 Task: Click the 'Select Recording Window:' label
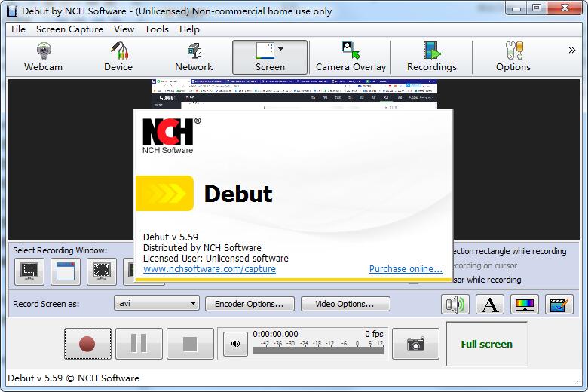[x=60, y=250]
